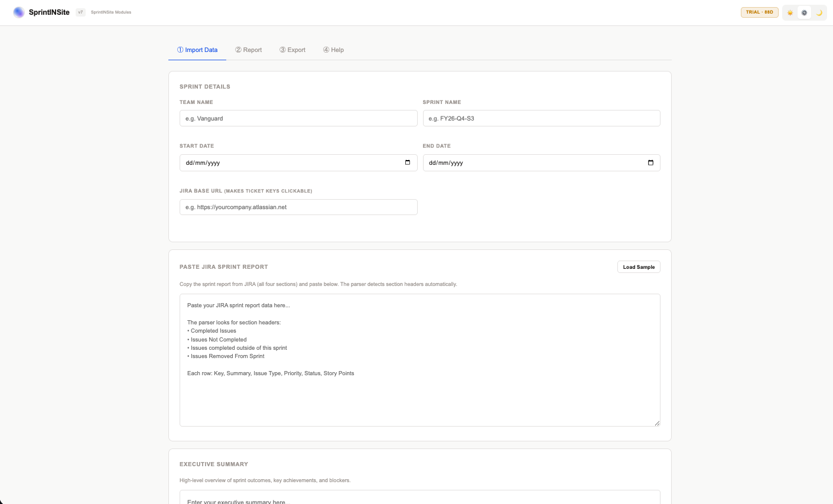
Task: Select the system theme gear icon
Action: pos(804,12)
